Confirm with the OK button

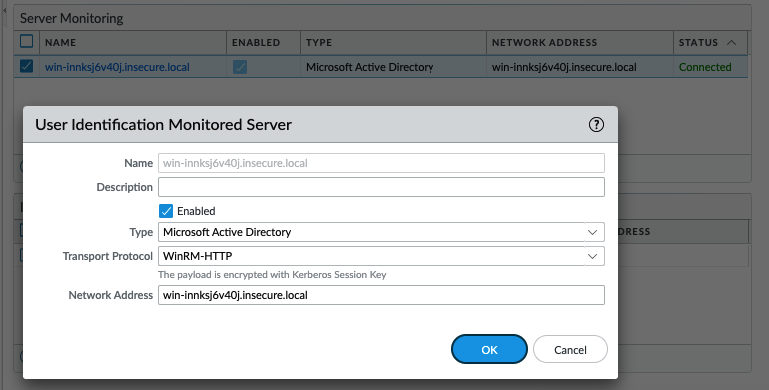click(x=489, y=349)
